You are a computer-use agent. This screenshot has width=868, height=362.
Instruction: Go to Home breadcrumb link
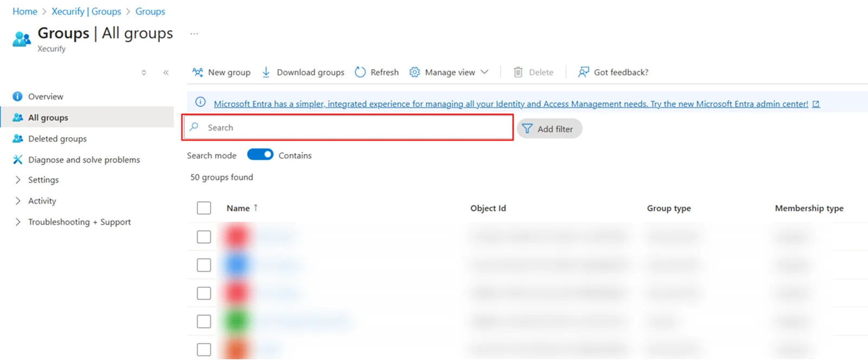pyautogui.click(x=25, y=11)
